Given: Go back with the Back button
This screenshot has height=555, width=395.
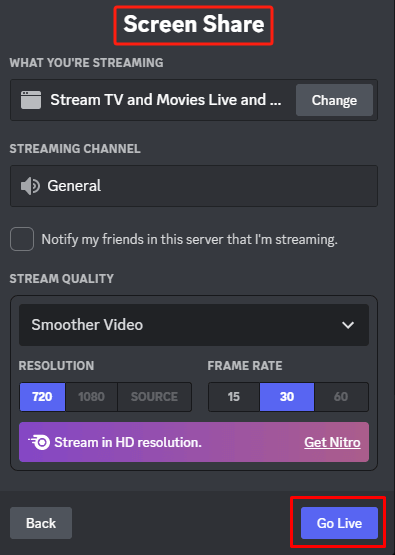Looking at the screenshot, I should tap(41, 523).
